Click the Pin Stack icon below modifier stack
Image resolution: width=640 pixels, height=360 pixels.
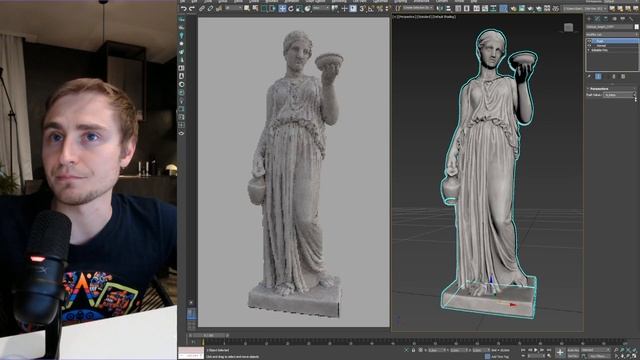pyautogui.click(x=589, y=76)
